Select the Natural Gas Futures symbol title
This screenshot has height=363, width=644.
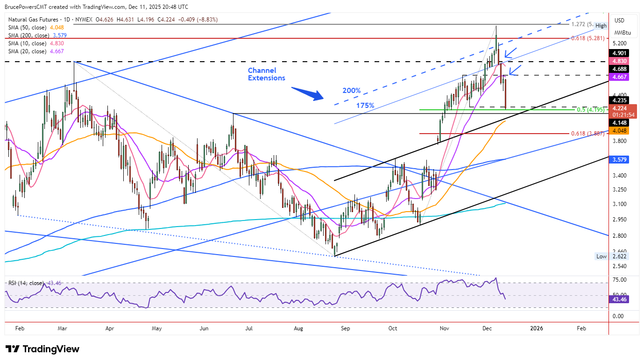[x=34, y=20]
